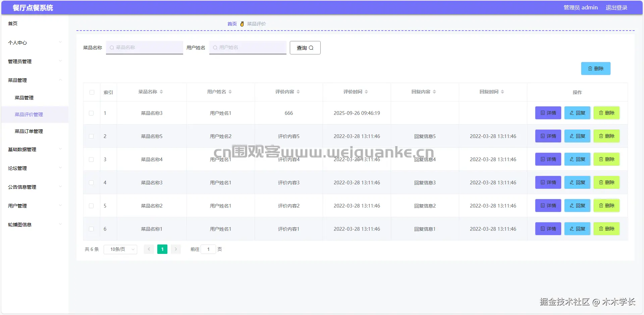Click 首页 breadcrumb link
Viewport: 644px width, 315px height.
coord(232,24)
